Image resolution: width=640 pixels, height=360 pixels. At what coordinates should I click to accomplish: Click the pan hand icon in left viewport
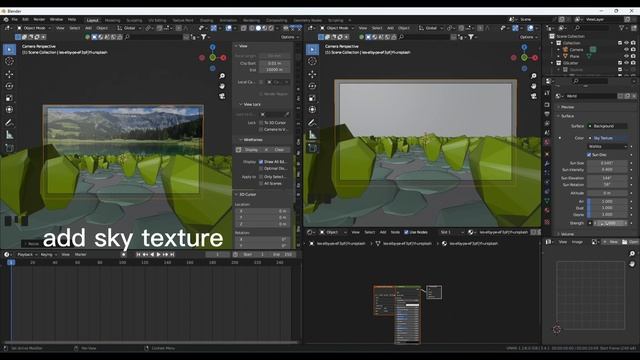click(222, 86)
